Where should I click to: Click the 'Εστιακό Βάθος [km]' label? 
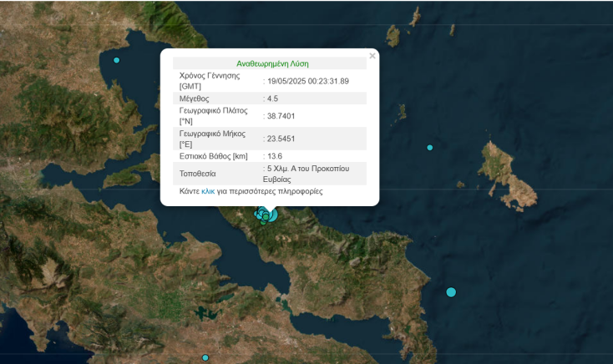click(214, 156)
